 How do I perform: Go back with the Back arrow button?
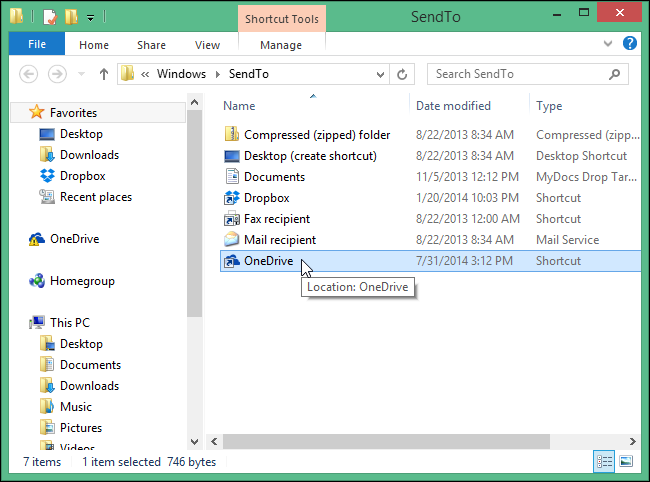[x=29, y=74]
